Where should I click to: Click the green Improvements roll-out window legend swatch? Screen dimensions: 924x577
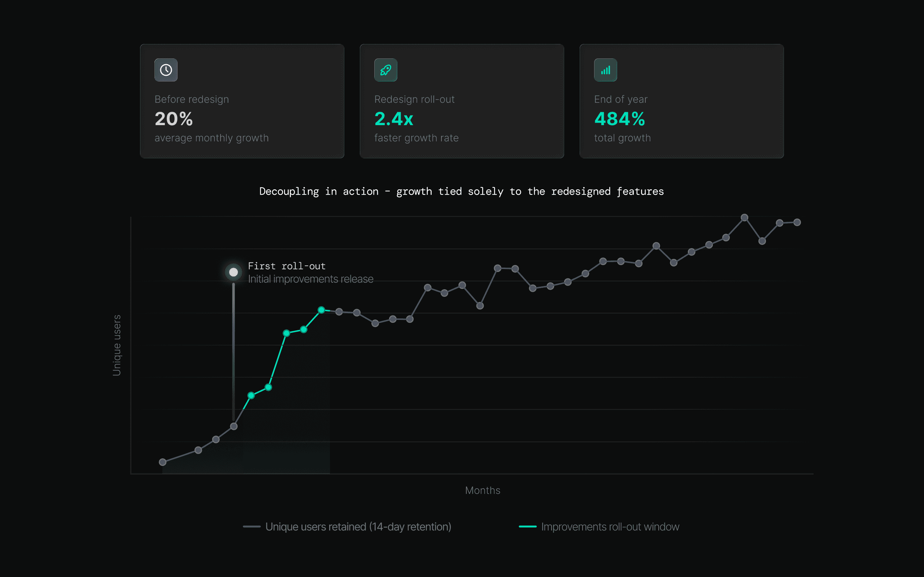click(527, 527)
